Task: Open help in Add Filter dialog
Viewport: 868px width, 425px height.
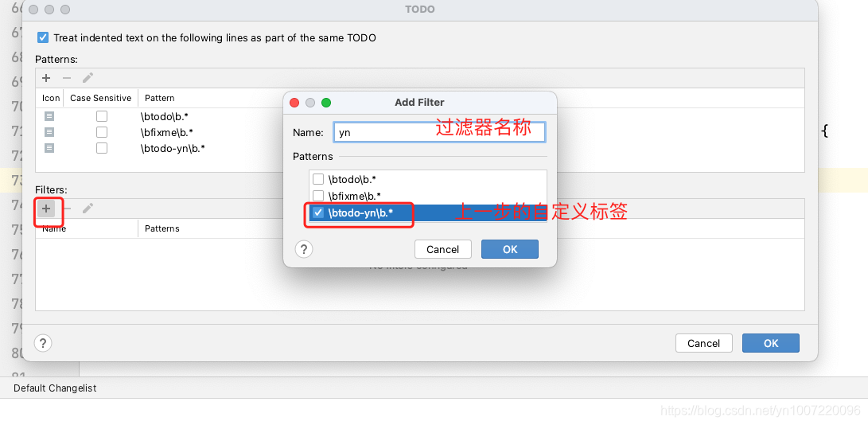Action: point(304,249)
